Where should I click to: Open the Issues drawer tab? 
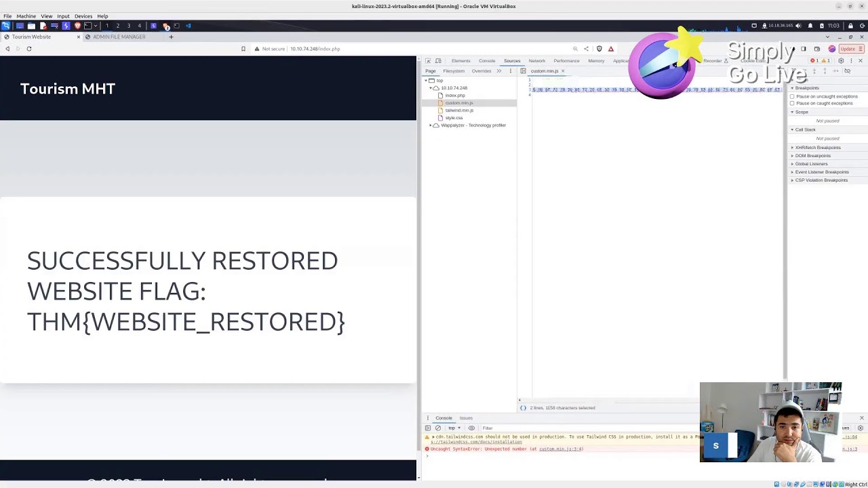coord(466,418)
